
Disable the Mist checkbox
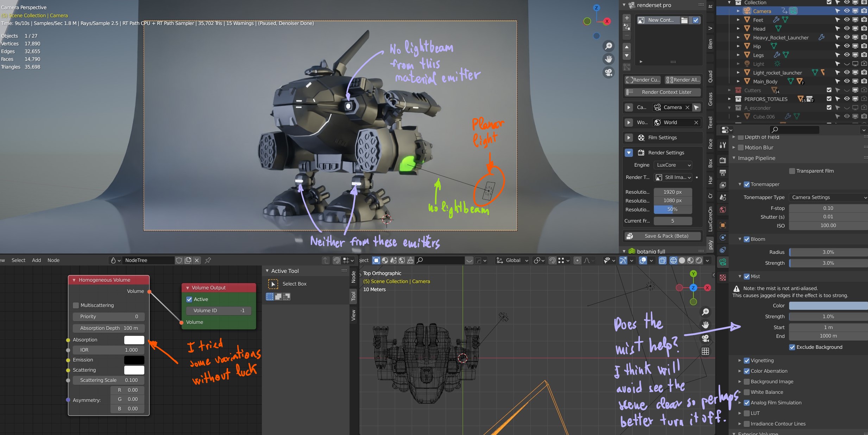(x=747, y=276)
